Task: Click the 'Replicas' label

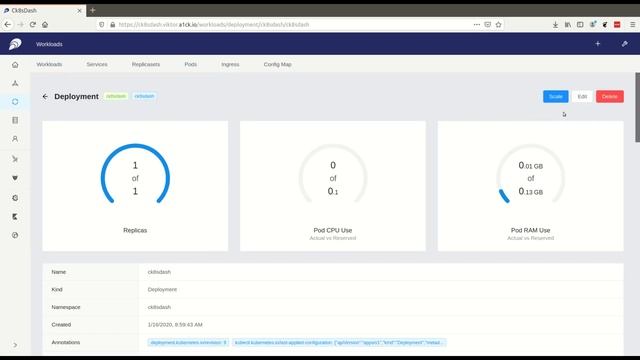Action: [x=135, y=230]
